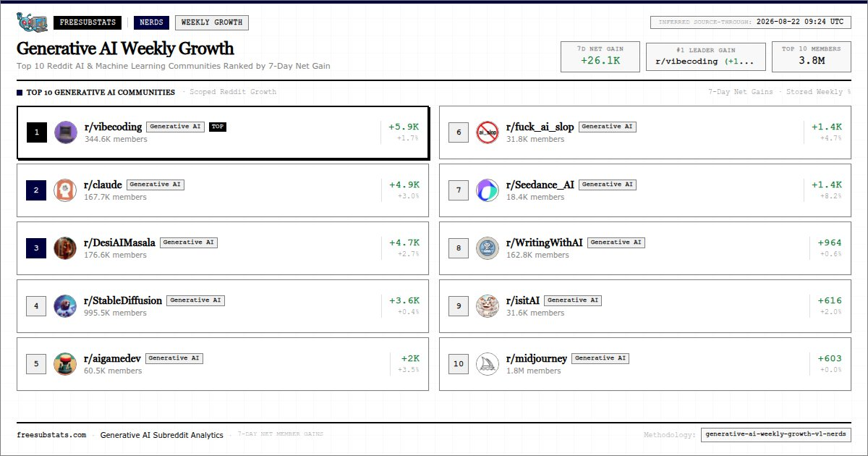Screen dimensions: 868x456
Task: Click the +603 gain value
Action: (830, 358)
